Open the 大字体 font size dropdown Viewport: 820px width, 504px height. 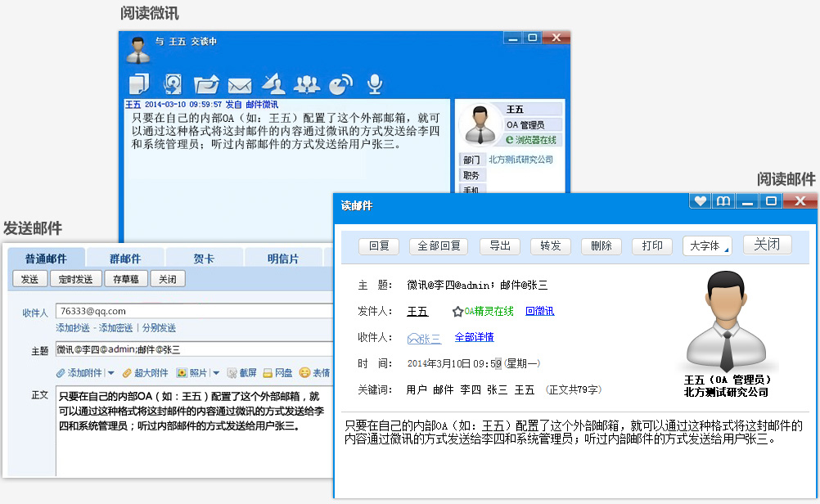pos(707,245)
